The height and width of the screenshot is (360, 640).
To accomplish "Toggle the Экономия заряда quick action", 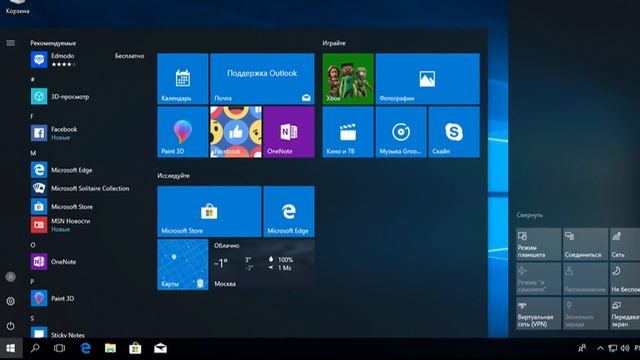I will [585, 313].
